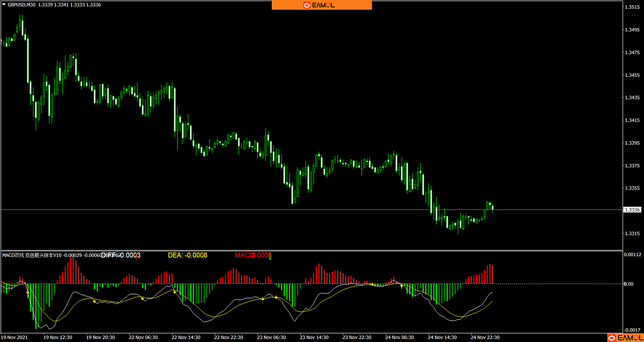Click the 1.3315 label on the price axis
Screen dimensions: 644x342
coord(632,233)
